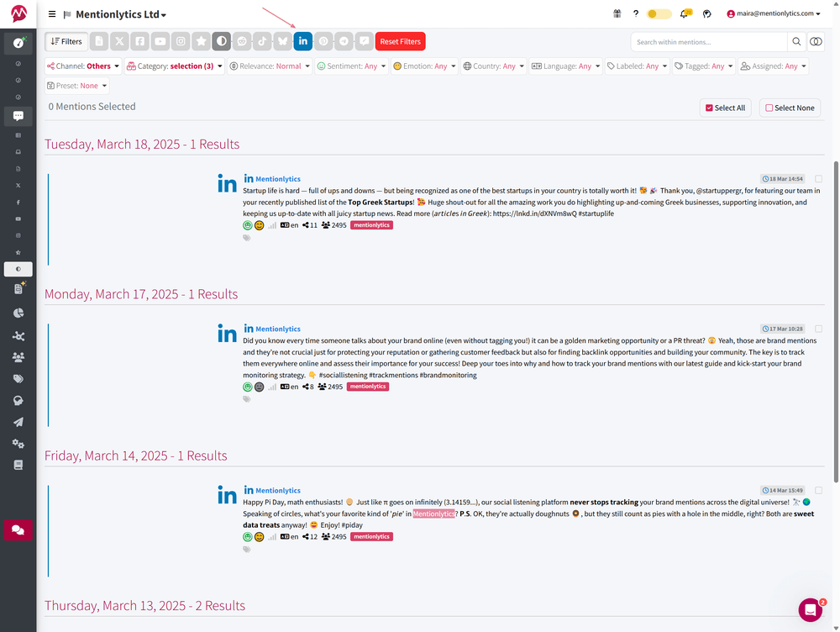Viewport: 840px width, 632px height.
Task: Open the support chat widget bubble
Action: (x=811, y=610)
